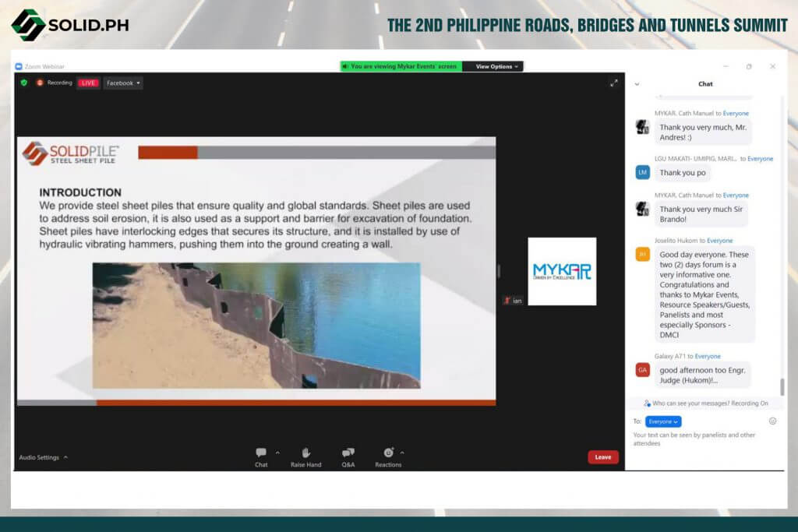Open the Reactions emoji icon

[x=387, y=453]
